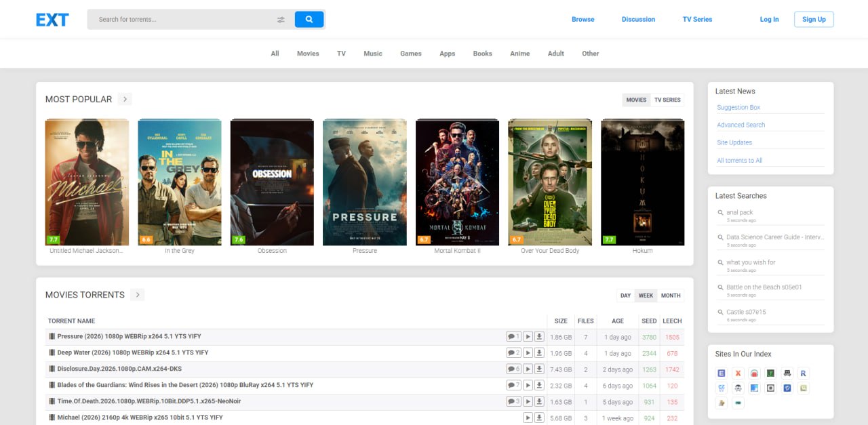This screenshot has width=868, height=425.
Task: Open comments for Blades of the Guardians
Action: coord(513,385)
